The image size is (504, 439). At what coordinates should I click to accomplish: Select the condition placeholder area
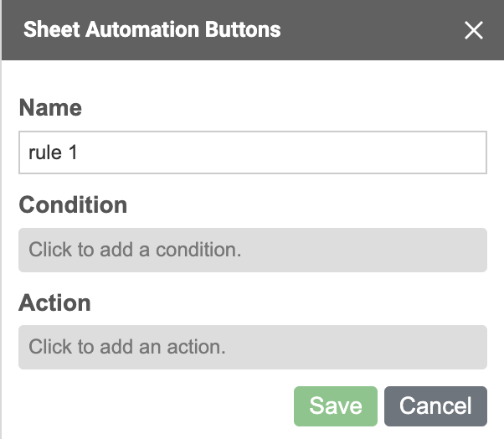coord(253,250)
